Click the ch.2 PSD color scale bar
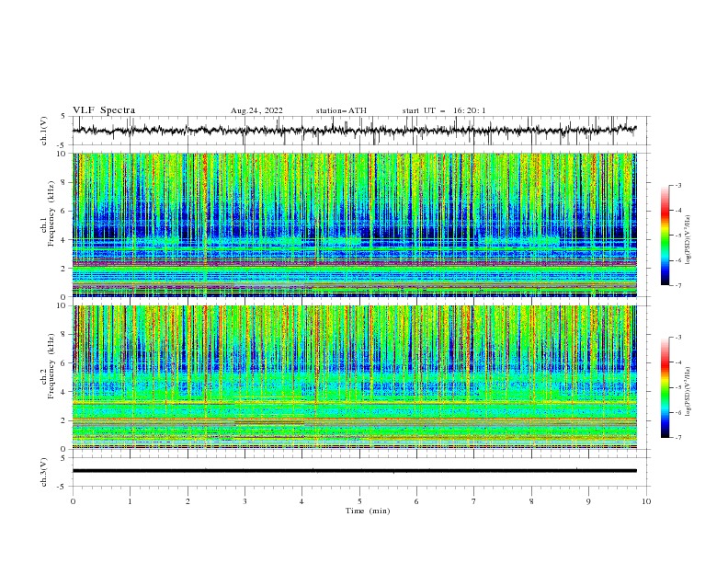This screenshot has width=728, height=563. [x=665, y=387]
